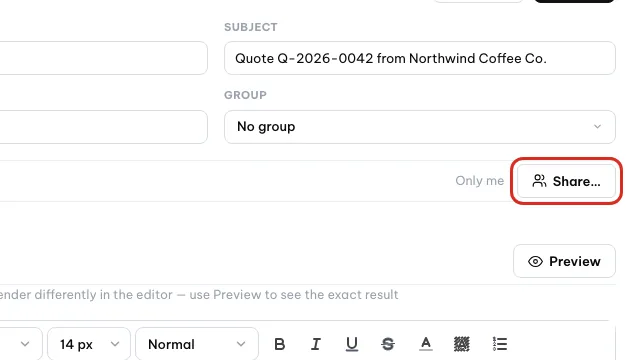Open the text highlight background tool
The height and width of the screenshot is (360, 640).
(x=462, y=344)
